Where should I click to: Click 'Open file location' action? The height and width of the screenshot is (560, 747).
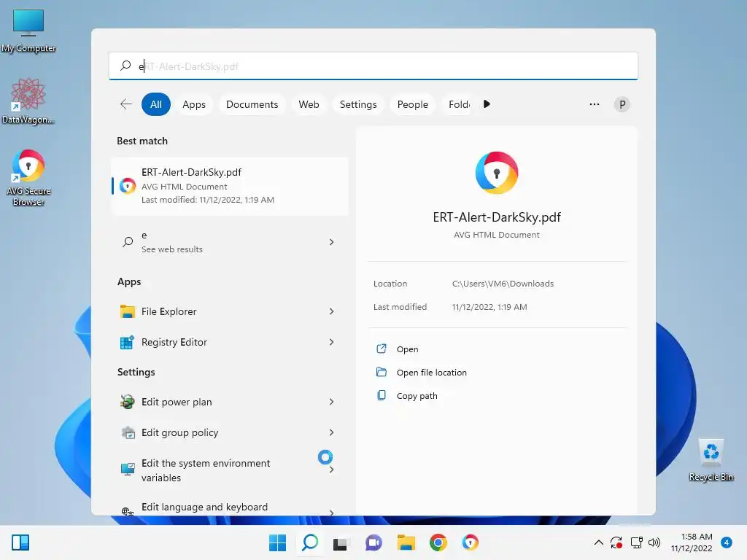click(x=432, y=373)
